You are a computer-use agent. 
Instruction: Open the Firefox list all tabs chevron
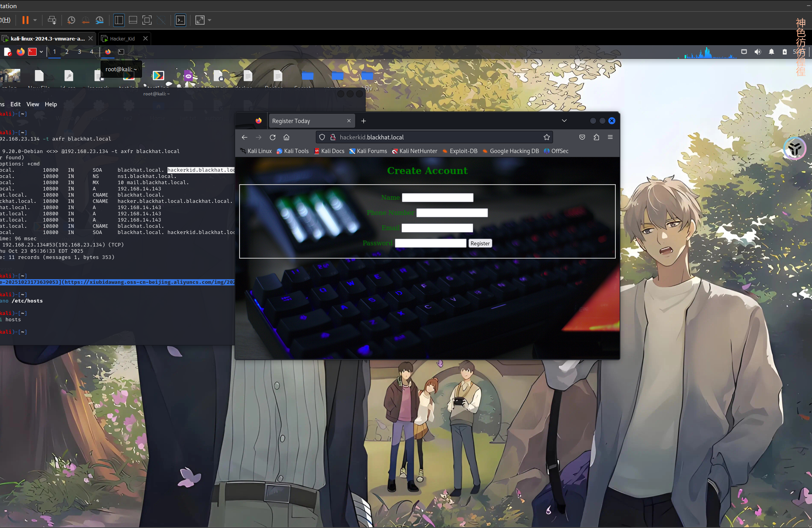[x=564, y=121]
